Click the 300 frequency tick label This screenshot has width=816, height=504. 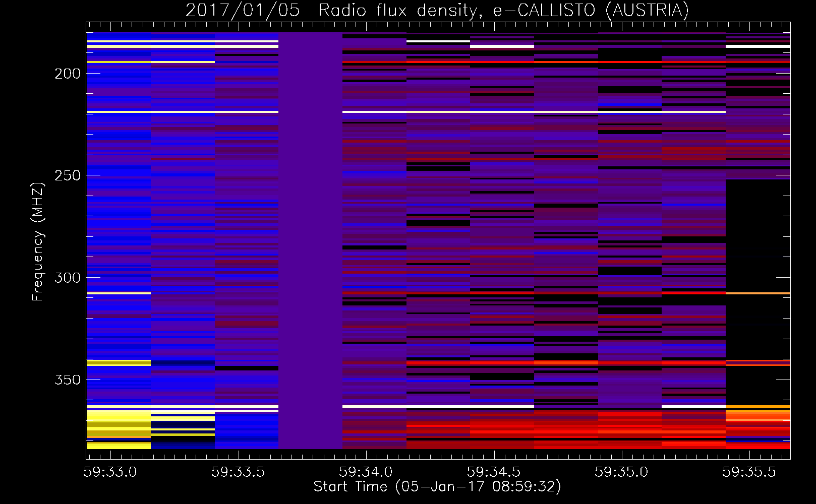(x=68, y=278)
